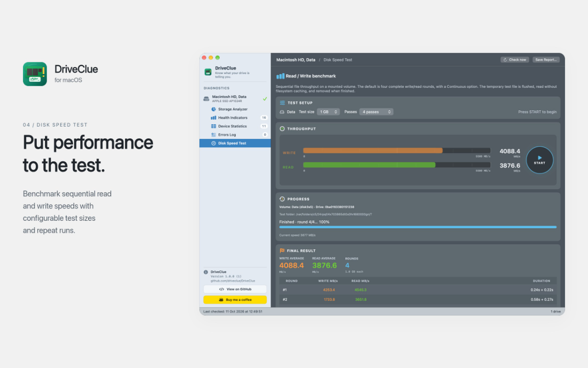Click the blue progress bar
Image resolution: width=588 pixels, height=368 pixels.
point(418,227)
